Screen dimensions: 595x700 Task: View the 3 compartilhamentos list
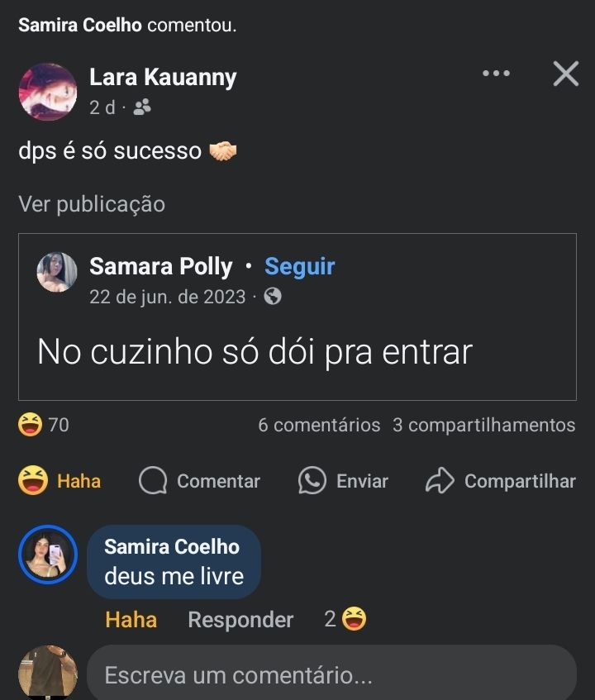coord(483,425)
